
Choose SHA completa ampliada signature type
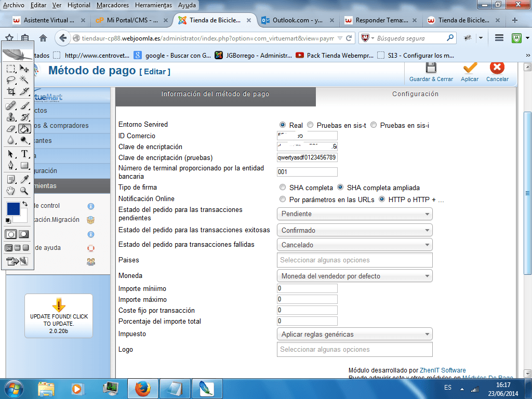pyautogui.click(x=340, y=187)
